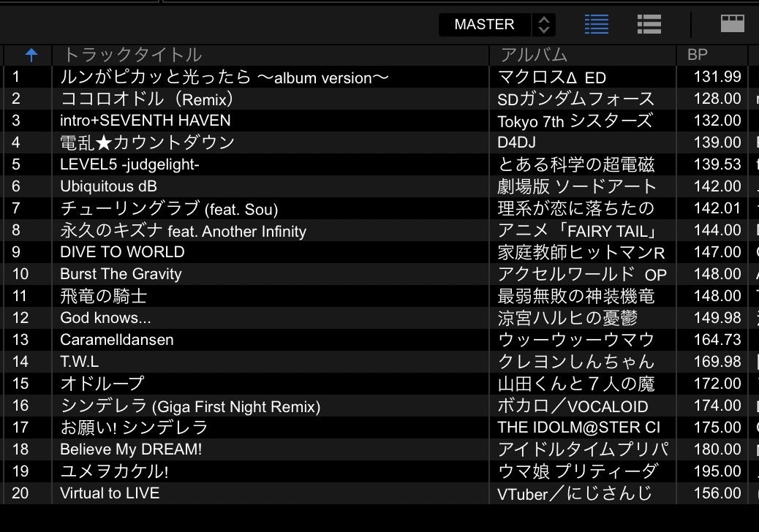759x532 pixels.
Task: Click album cell マクロスΔ ED
Action: pyautogui.click(x=552, y=77)
